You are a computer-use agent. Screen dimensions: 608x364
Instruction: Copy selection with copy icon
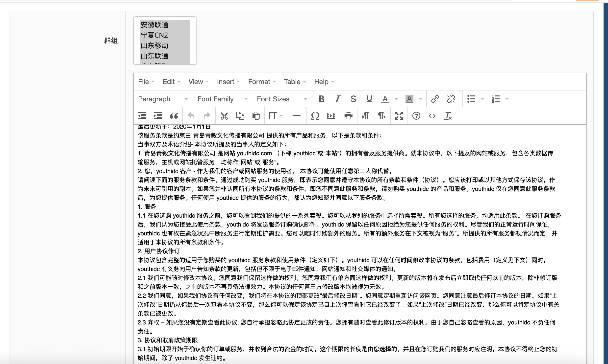(x=240, y=116)
